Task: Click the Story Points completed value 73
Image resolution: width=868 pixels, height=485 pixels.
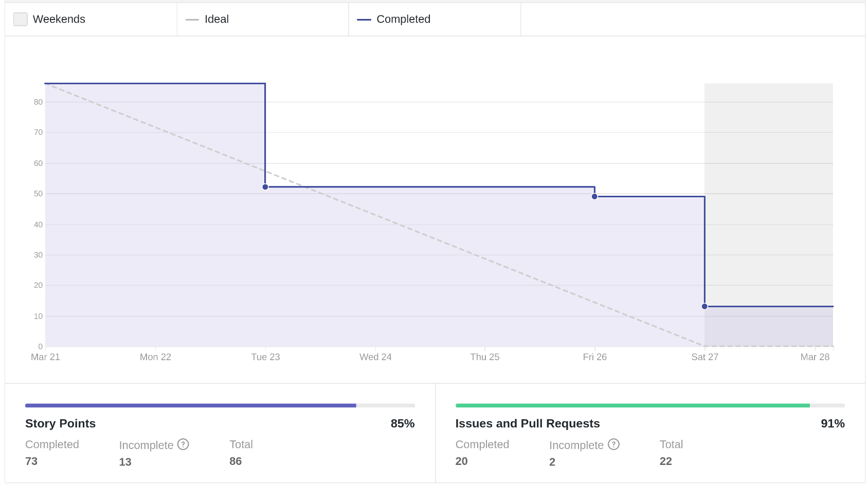Action: pyautogui.click(x=31, y=461)
